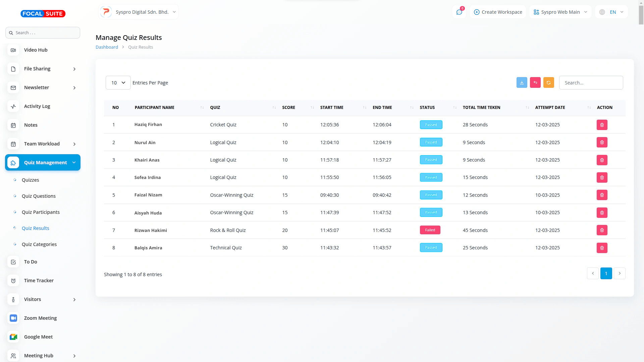Click the blue download export icon
Image resolution: width=644 pixels, height=362 pixels.
(x=522, y=82)
